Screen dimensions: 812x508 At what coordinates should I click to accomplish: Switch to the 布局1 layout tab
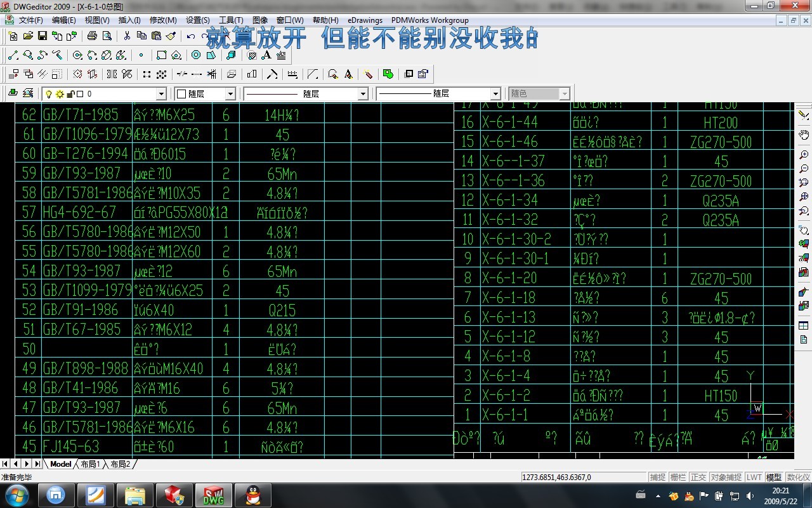[x=90, y=464]
